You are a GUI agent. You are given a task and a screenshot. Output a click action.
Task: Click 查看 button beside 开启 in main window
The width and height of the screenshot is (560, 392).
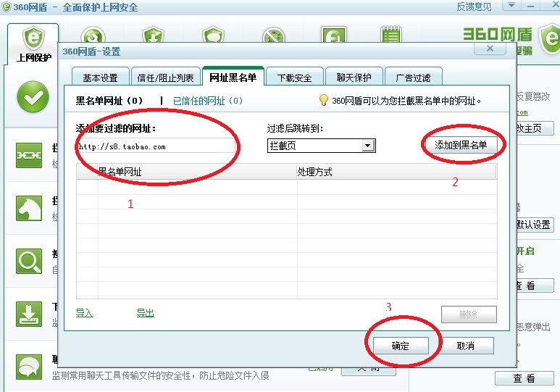pyautogui.click(x=534, y=285)
